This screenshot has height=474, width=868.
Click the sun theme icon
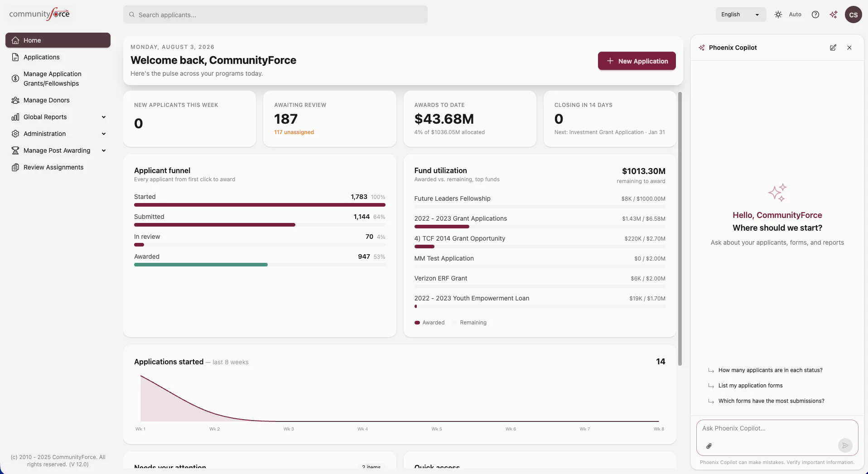point(778,15)
